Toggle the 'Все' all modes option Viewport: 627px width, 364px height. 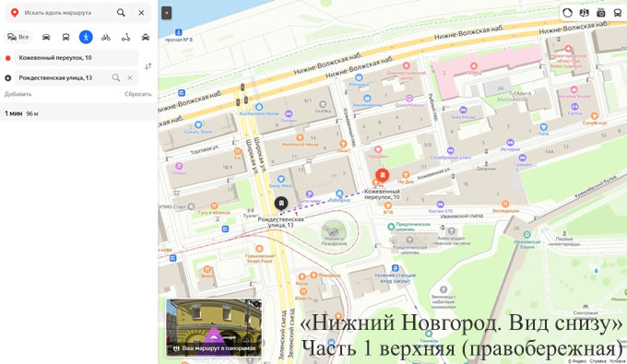click(18, 37)
